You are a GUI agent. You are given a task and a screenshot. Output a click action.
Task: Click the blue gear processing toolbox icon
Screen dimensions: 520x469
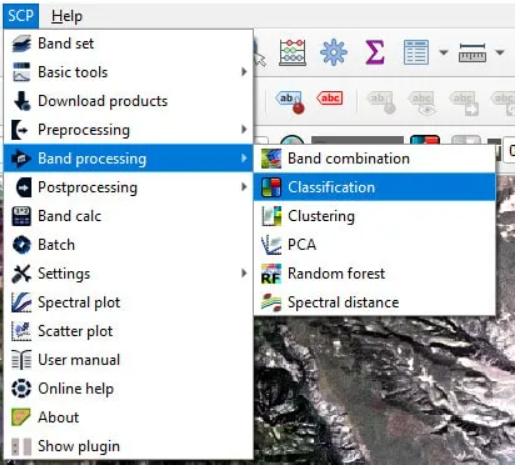pyautogui.click(x=333, y=52)
